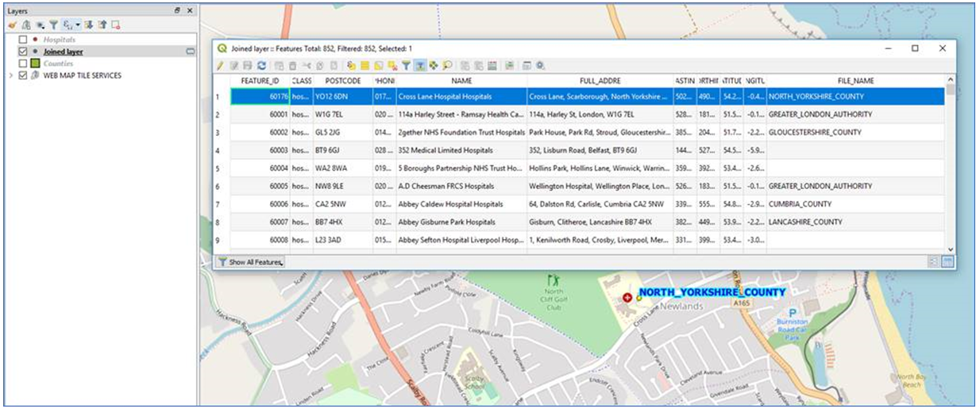Click the actions icon at the toolbar's end
This screenshot has width=980, height=409.
pos(540,65)
